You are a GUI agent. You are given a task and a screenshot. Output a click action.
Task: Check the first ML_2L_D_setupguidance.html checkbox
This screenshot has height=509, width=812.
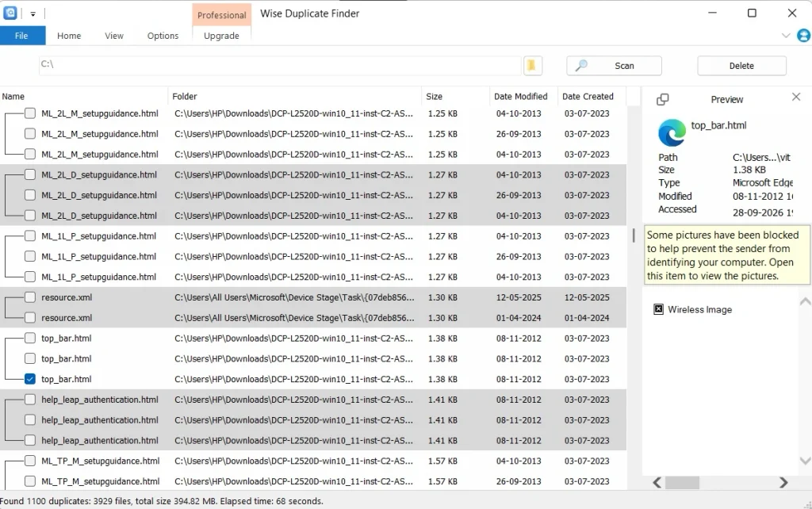tap(30, 174)
